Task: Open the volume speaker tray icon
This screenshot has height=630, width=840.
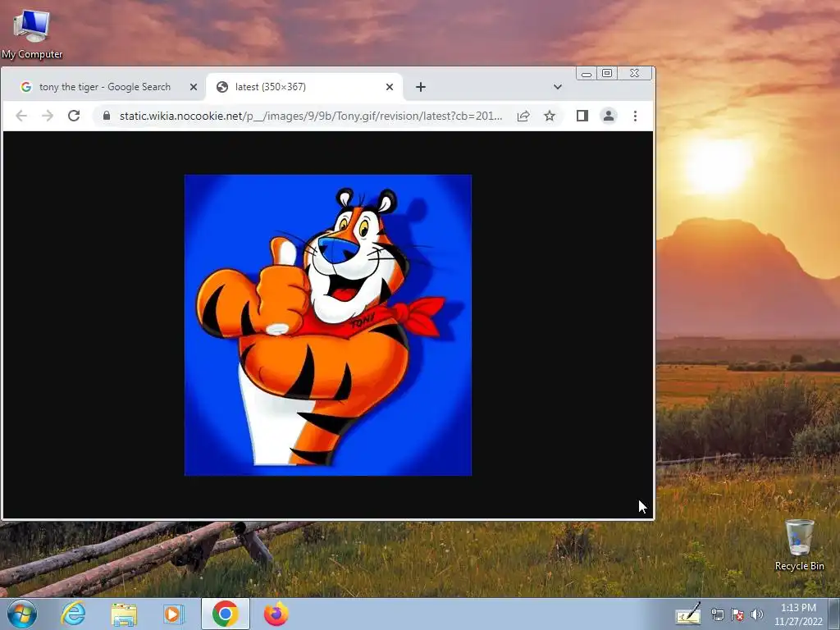Action: [756, 614]
